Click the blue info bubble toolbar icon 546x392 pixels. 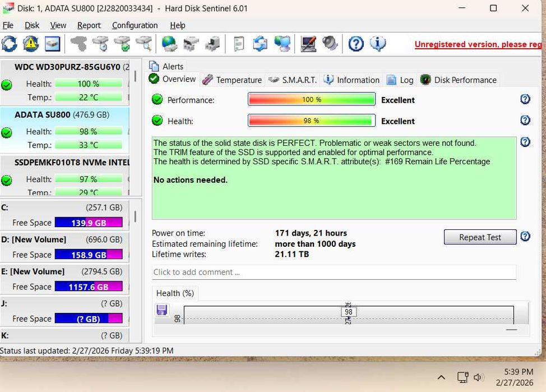tap(377, 44)
